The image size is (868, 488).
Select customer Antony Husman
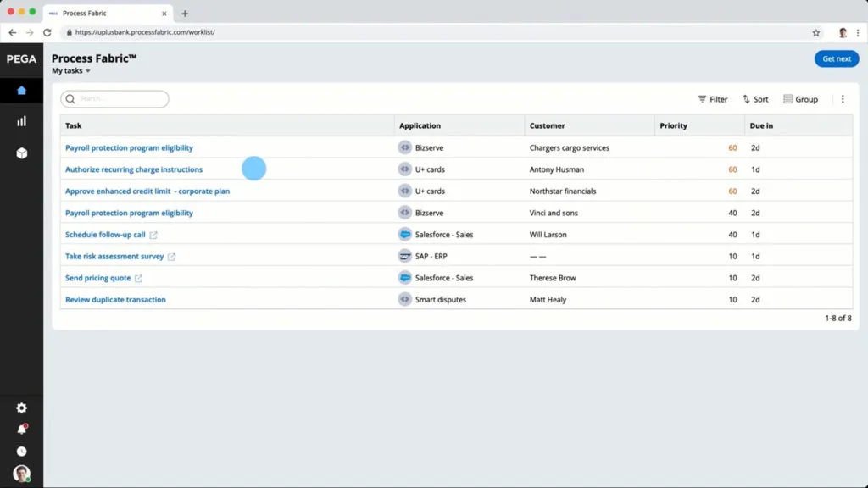tap(556, 169)
